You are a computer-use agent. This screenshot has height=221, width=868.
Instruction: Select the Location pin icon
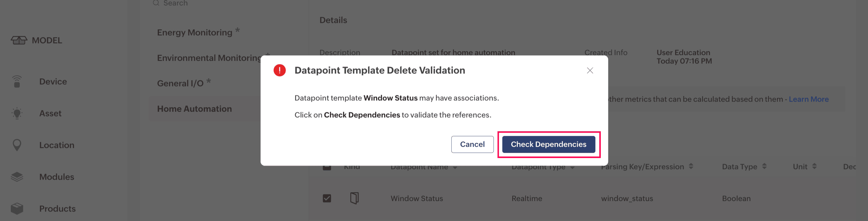tap(17, 145)
